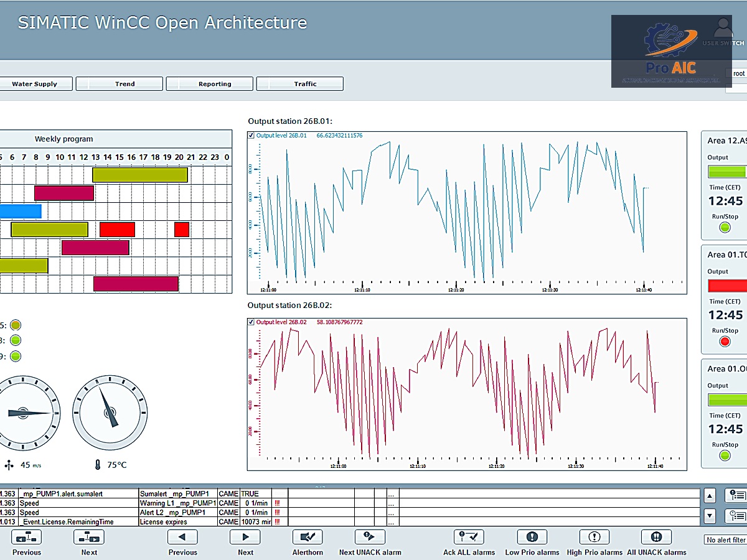
Task: Show All UNACK alarms
Action: point(657,536)
